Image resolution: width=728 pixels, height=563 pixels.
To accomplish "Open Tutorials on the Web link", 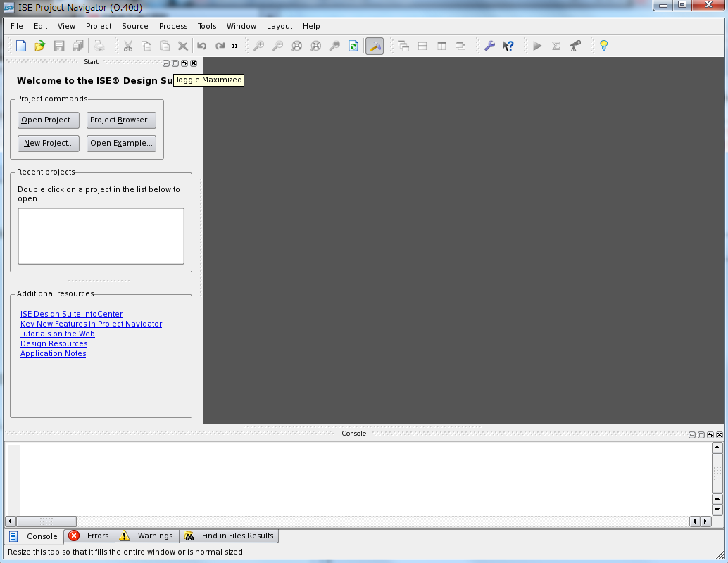I will (58, 334).
